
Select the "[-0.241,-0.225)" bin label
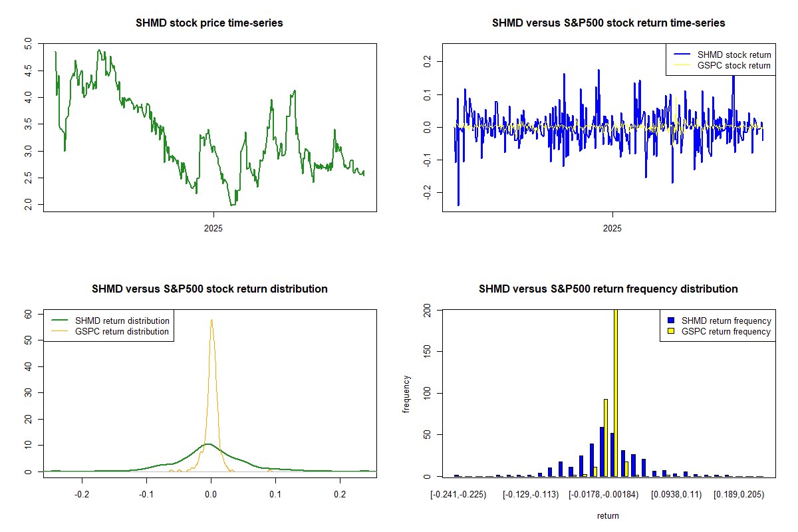tap(458, 494)
